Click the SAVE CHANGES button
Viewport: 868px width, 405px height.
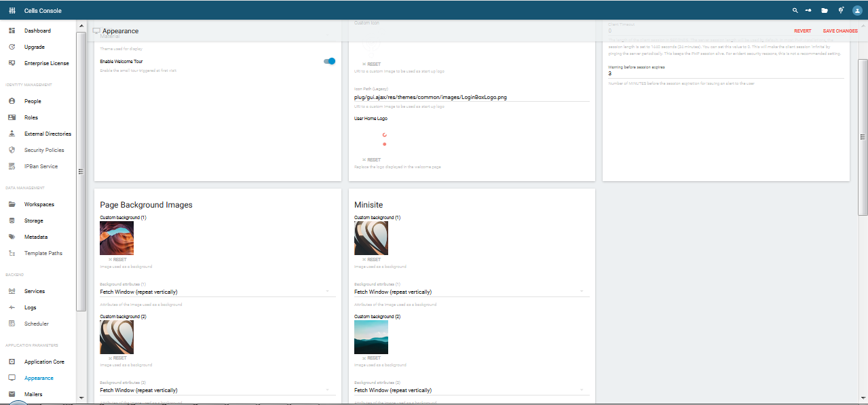[x=840, y=31]
